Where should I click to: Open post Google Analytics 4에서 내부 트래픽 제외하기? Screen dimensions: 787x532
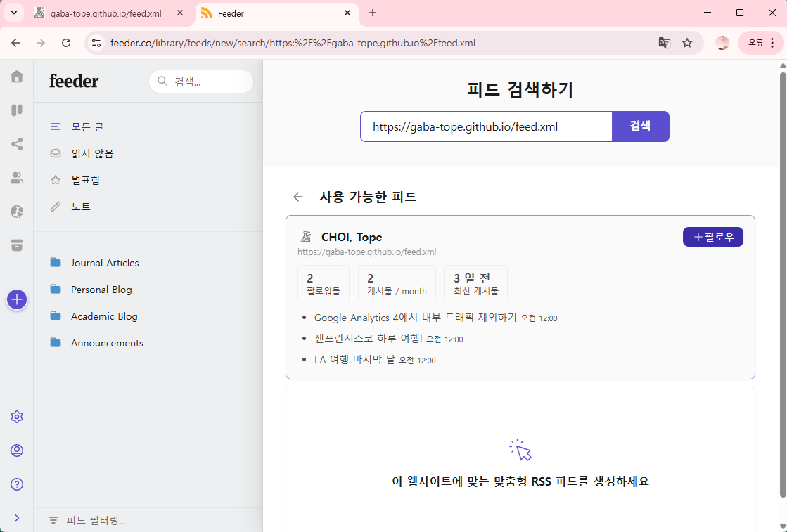415,318
